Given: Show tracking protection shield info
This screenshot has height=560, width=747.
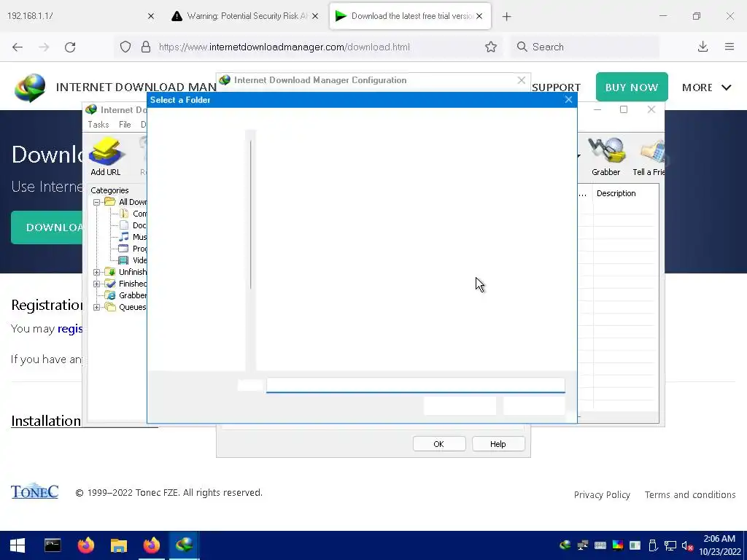Looking at the screenshot, I should pos(125,47).
